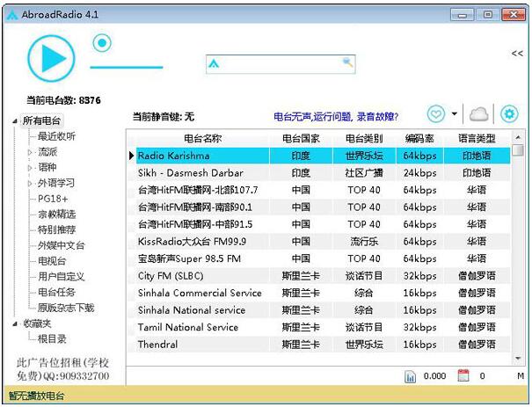
Task: Select 最近收听 in the tree
Action: point(56,136)
